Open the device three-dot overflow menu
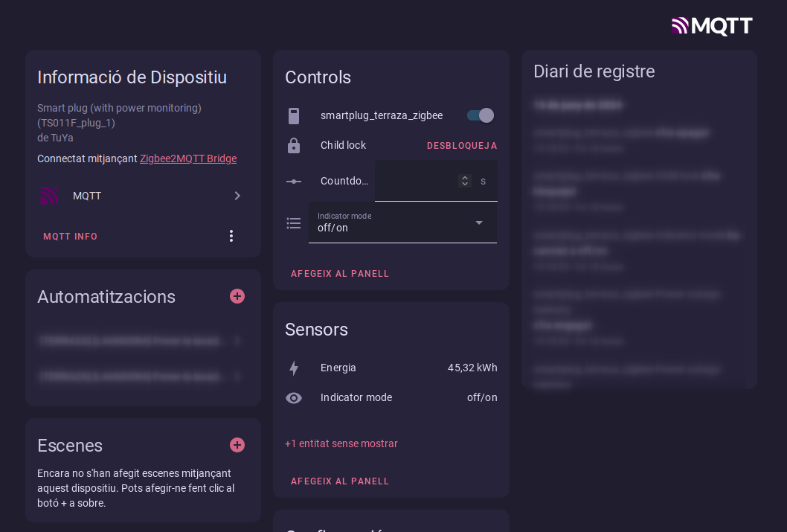 pos(231,236)
